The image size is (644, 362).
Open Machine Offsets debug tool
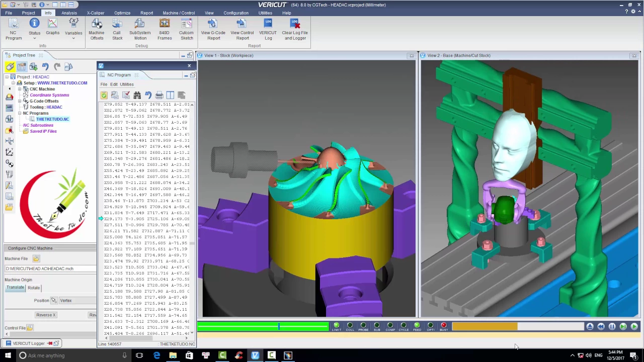[x=97, y=29]
